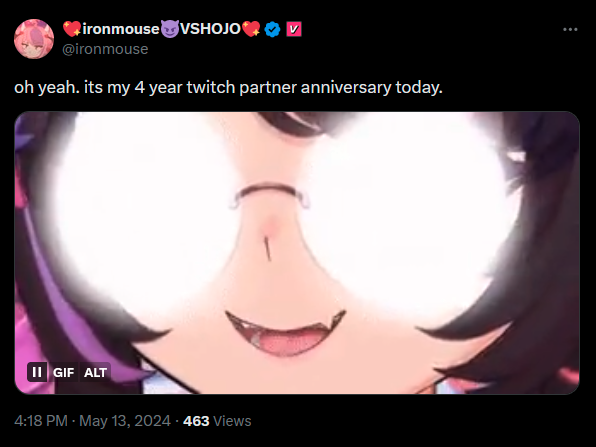Viewport: 596px width, 447px height.
Task: Visit the @ironmouse handle
Action: (x=105, y=49)
